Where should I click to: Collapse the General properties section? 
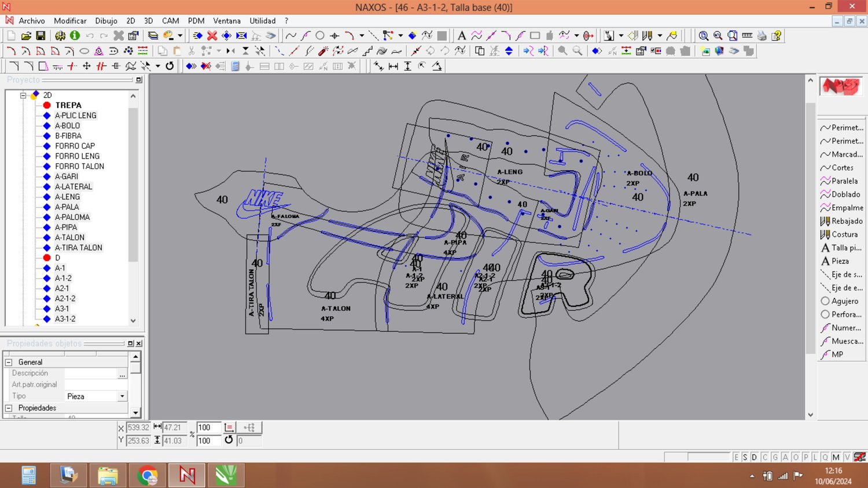click(9, 362)
